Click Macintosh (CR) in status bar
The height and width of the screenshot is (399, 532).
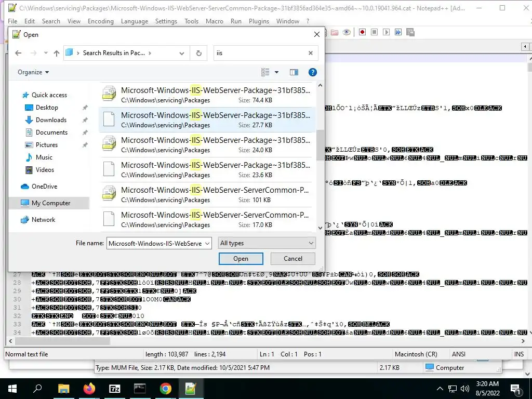coord(416,354)
